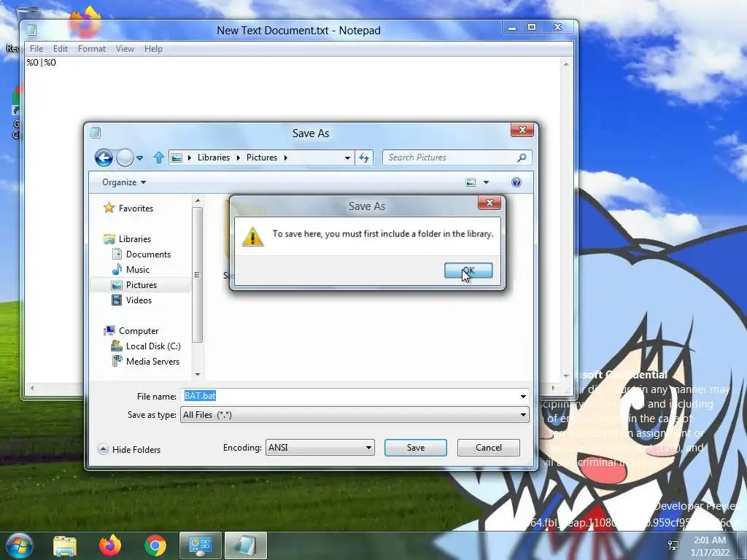Refresh the Pictures folder view
Image resolution: width=747 pixels, height=560 pixels.
click(x=364, y=158)
